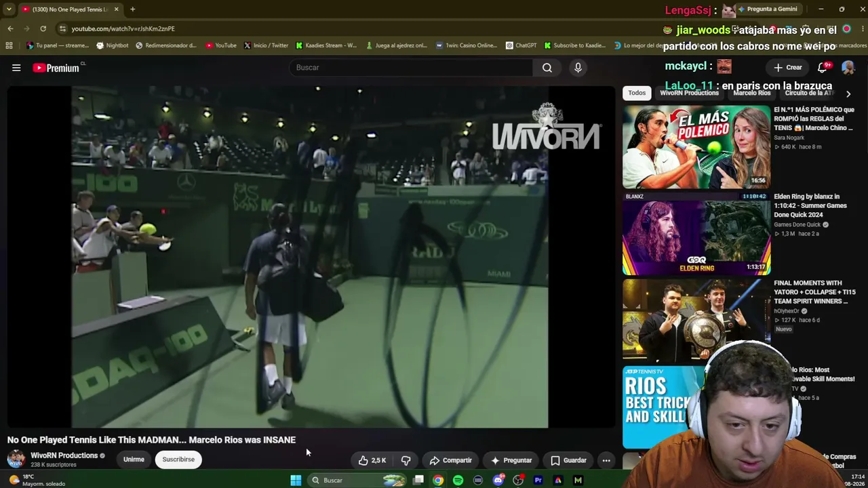This screenshot has height=488, width=868.
Task: Dislike the video with thumbs down
Action: click(406, 460)
